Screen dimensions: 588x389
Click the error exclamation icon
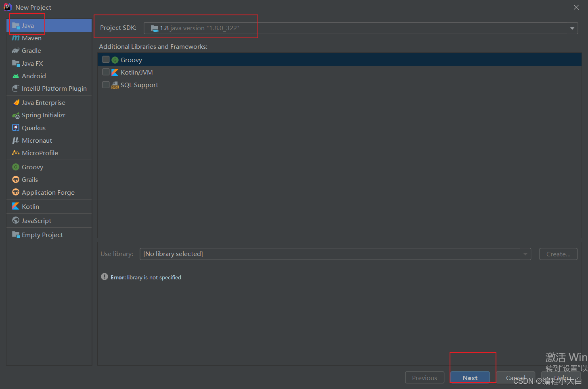[x=105, y=277]
